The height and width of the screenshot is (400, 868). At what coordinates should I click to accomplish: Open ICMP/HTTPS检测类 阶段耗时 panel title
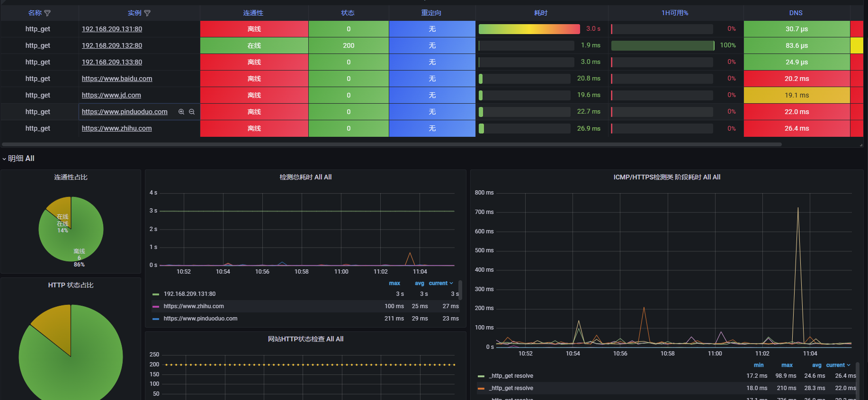667,177
